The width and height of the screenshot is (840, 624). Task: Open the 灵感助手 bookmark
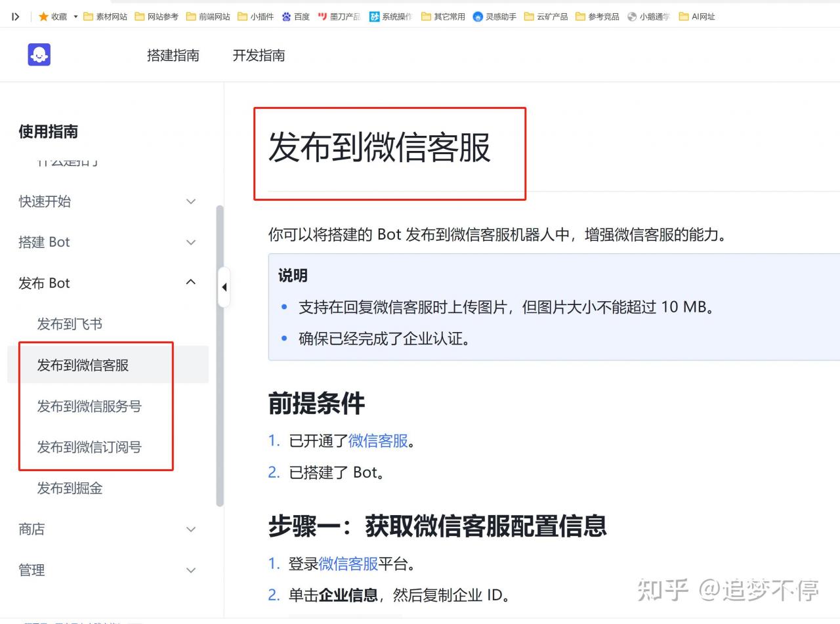(495, 16)
